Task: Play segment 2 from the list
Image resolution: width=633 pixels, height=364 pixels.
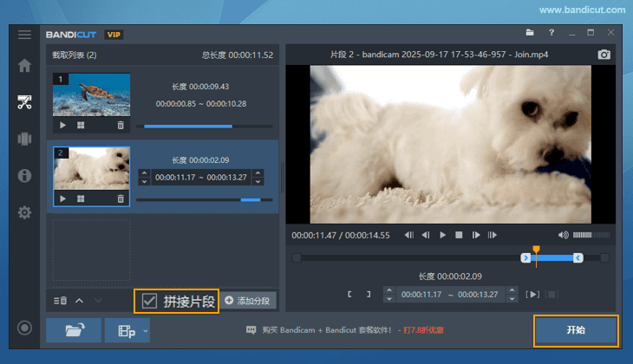Action: pos(62,198)
